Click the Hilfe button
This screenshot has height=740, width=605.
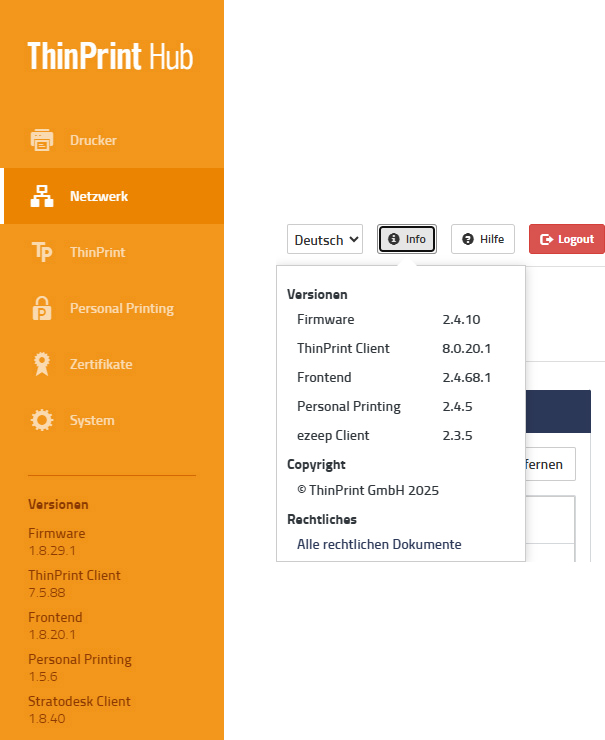tap(483, 239)
